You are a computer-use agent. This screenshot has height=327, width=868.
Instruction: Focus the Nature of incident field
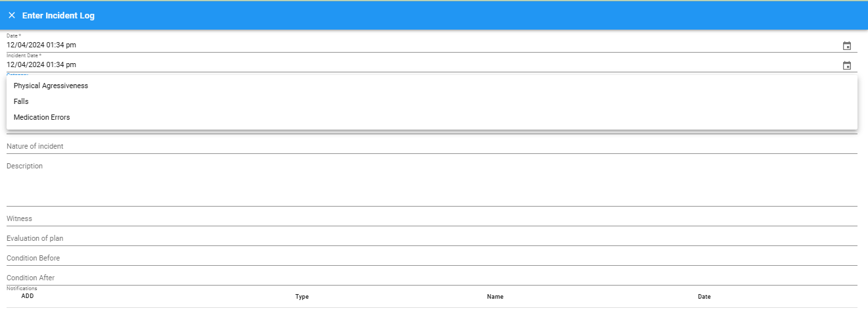tap(432, 146)
